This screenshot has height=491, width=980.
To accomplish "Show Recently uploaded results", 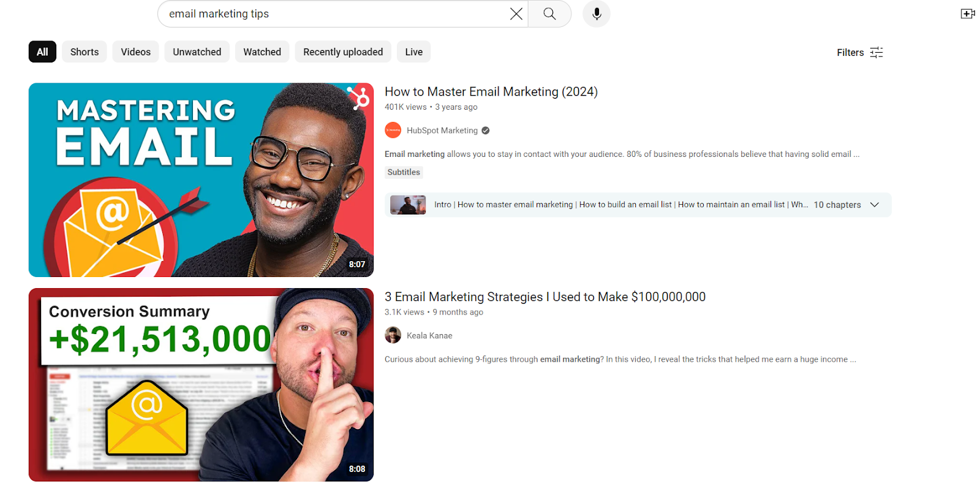I will click(343, 52).
